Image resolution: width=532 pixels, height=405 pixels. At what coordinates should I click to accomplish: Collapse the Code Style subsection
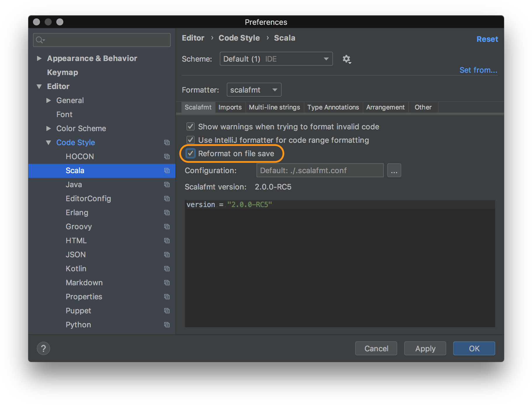point(48,142)
